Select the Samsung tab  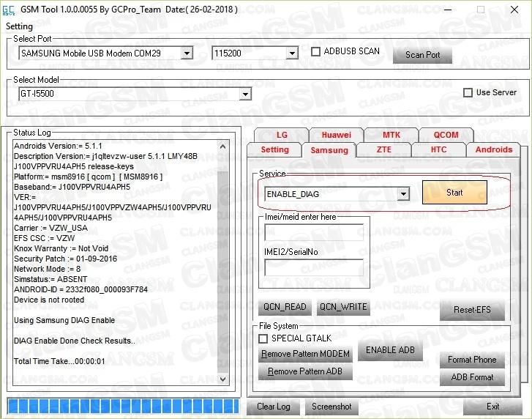(x=329, y=150)
